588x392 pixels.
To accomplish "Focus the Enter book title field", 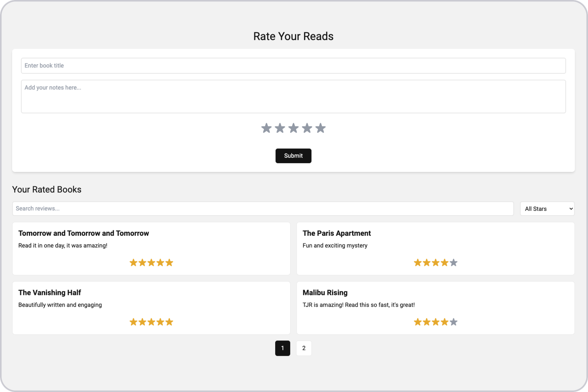I will click(293, 66).
